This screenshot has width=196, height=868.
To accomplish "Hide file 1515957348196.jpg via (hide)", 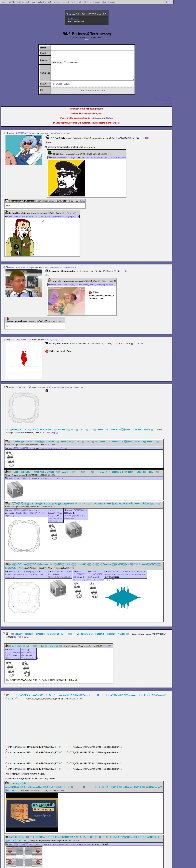I will pos(11,267).
